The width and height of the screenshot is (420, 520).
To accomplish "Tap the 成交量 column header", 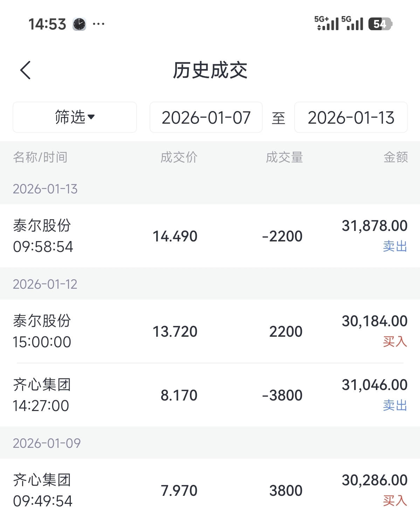I will click(x=284, y=157).
